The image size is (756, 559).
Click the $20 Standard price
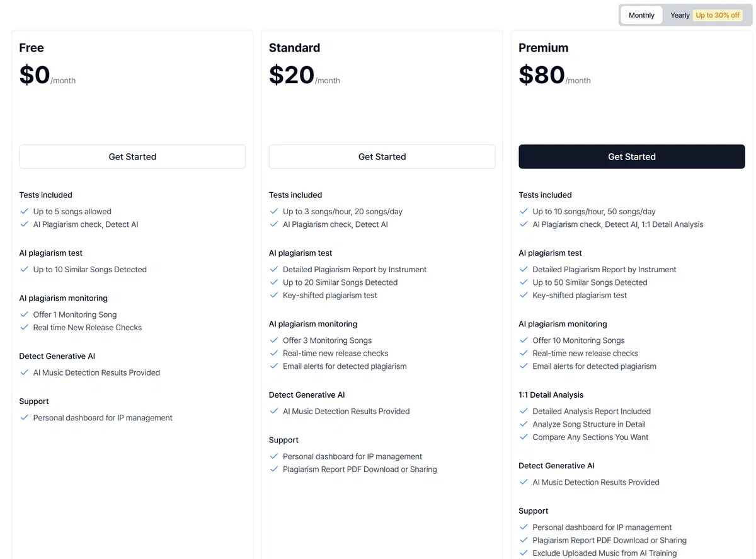pyautogui.click(x=292, y=75)
